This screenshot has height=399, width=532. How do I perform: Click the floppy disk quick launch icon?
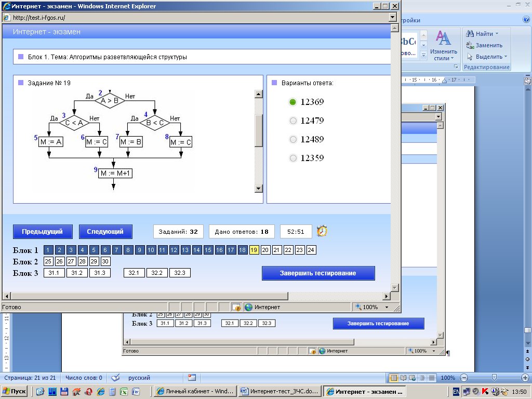pos(64,392)
